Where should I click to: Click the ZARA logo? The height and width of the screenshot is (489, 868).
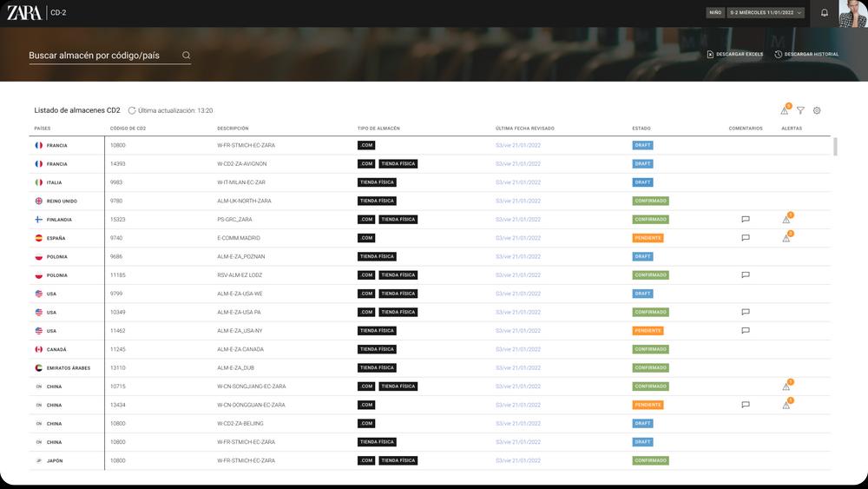click(23, 12)
